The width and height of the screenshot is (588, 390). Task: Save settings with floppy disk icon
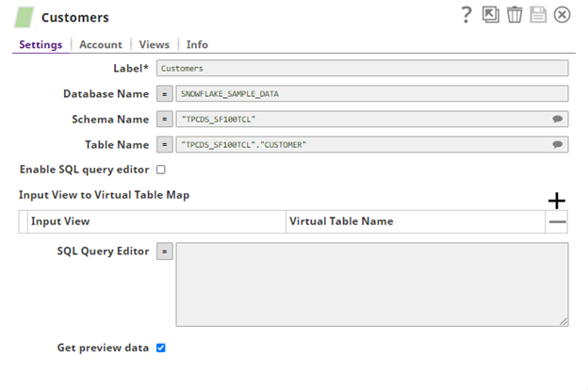tap(538, 15)
